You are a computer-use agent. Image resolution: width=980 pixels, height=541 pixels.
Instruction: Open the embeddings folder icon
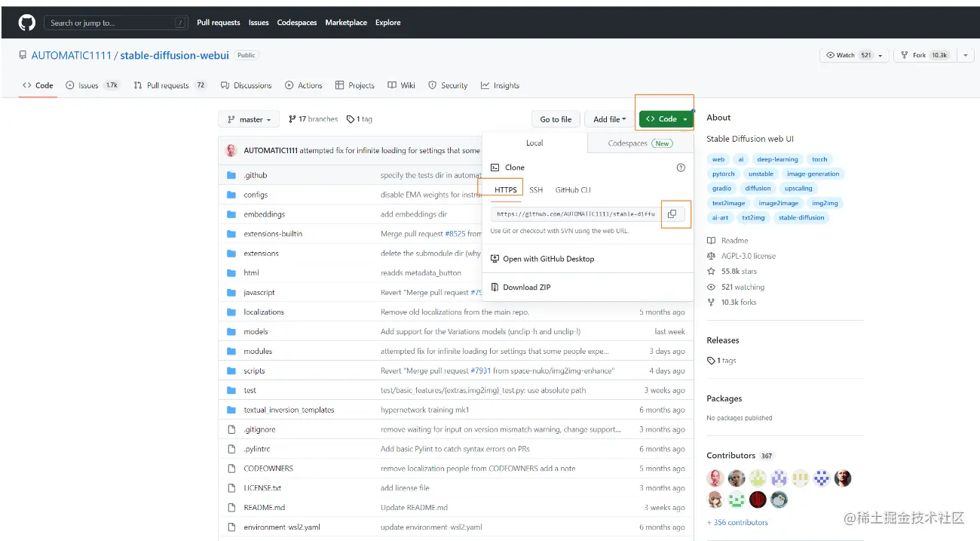[x=231, y=214]
